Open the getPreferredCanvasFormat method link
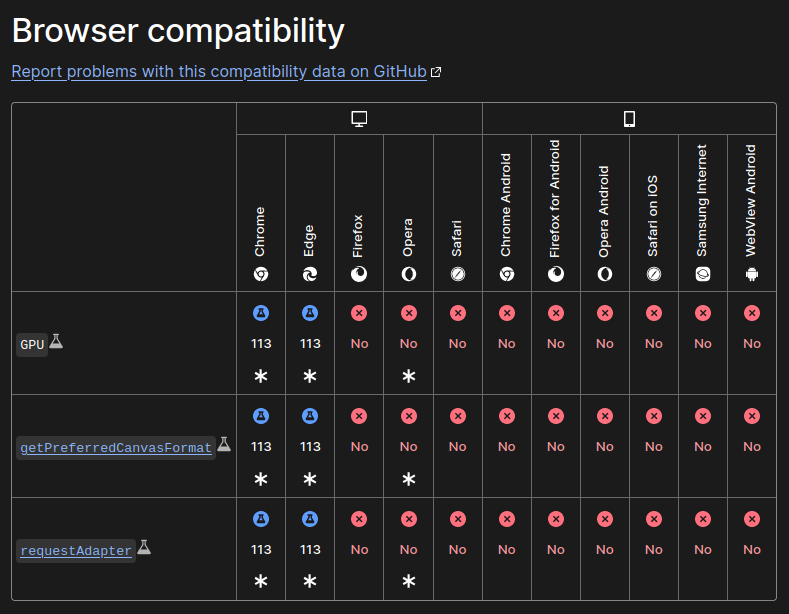Viewport: 789px width, 614px height. 116,448
